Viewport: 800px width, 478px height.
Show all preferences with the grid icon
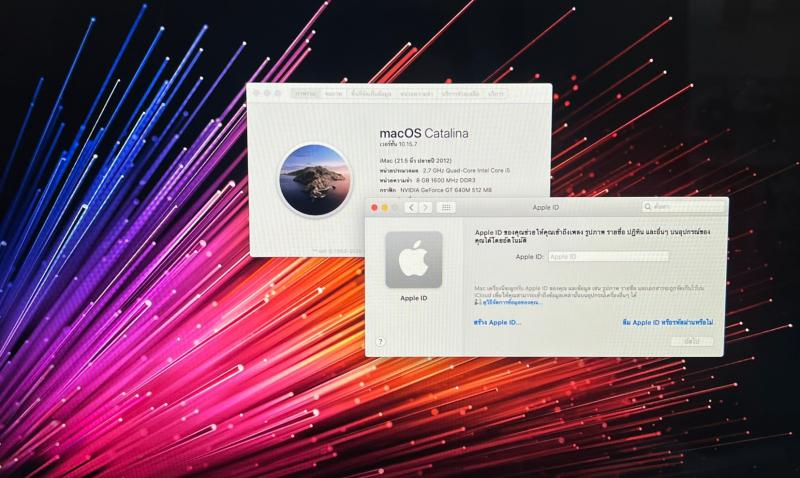446,207
